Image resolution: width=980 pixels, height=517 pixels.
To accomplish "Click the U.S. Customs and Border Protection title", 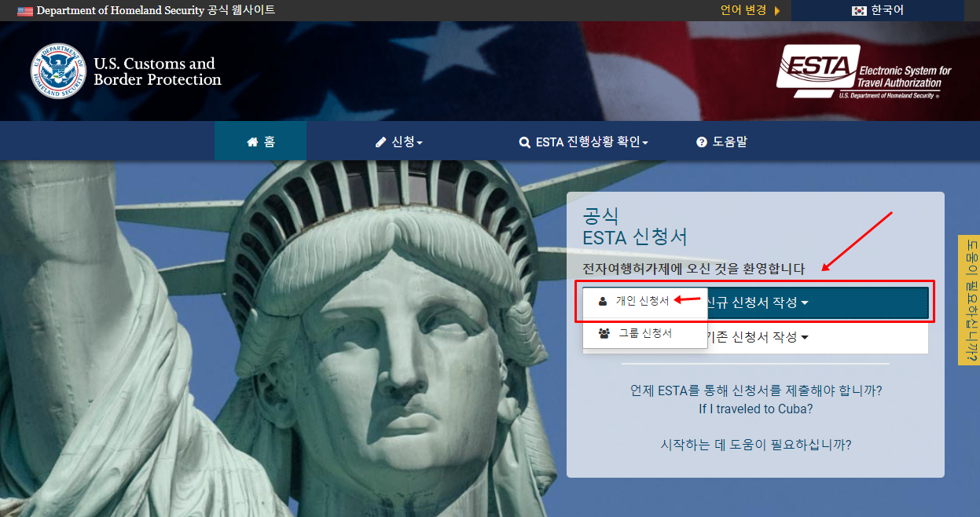I will (x=157, y=71).
